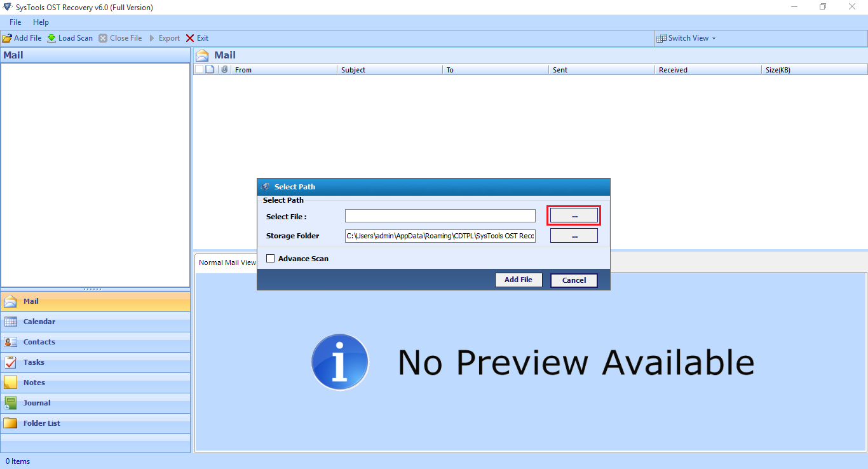Click the Mail navigation item
Screen dimensions: 868x469
(x=95, y=301)
